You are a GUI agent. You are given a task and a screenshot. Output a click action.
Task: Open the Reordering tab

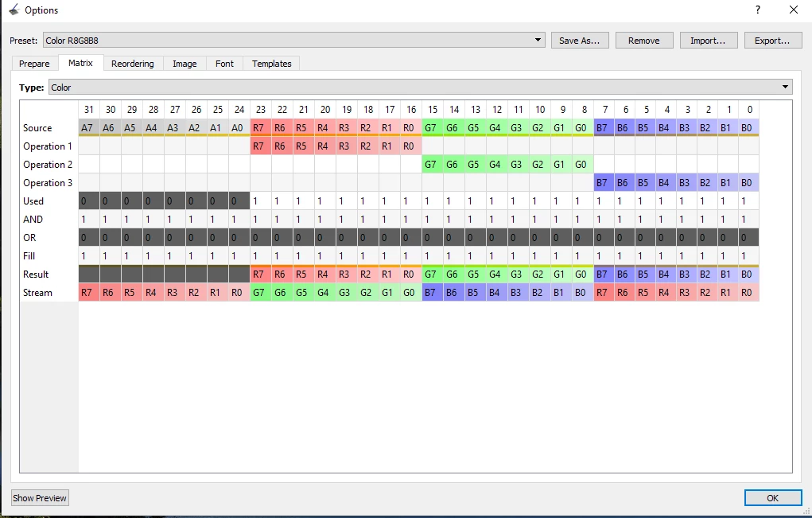click(133, 63)
